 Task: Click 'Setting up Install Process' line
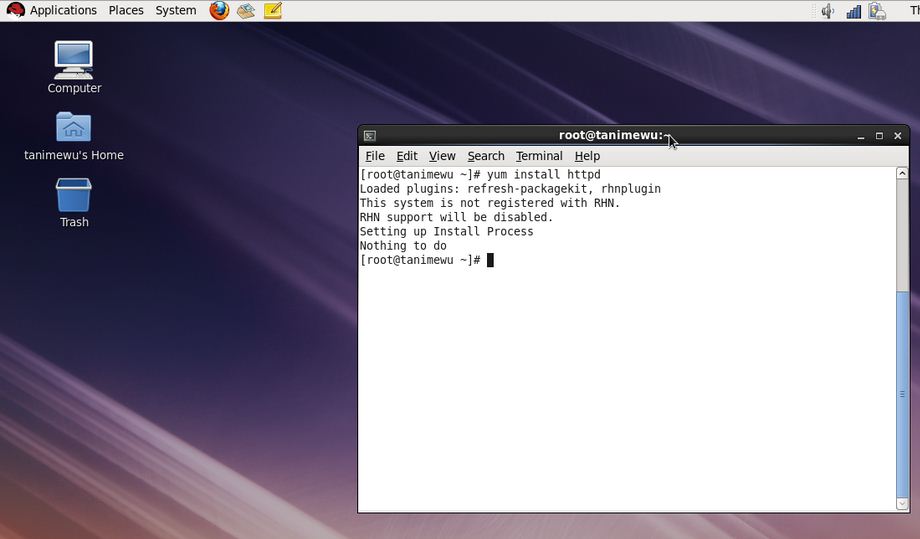click(x=447, y=231)
